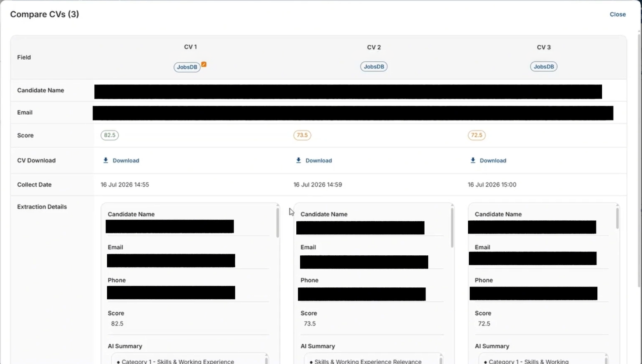The image size is (642, 364).
Task: Click the JobsDB badge under CV 1
Action: click(187, 67)
